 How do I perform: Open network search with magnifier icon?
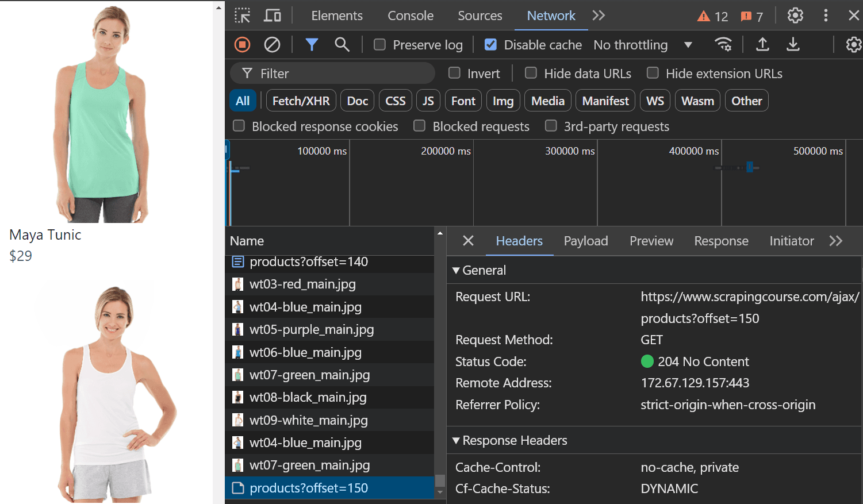coord(342,45)
